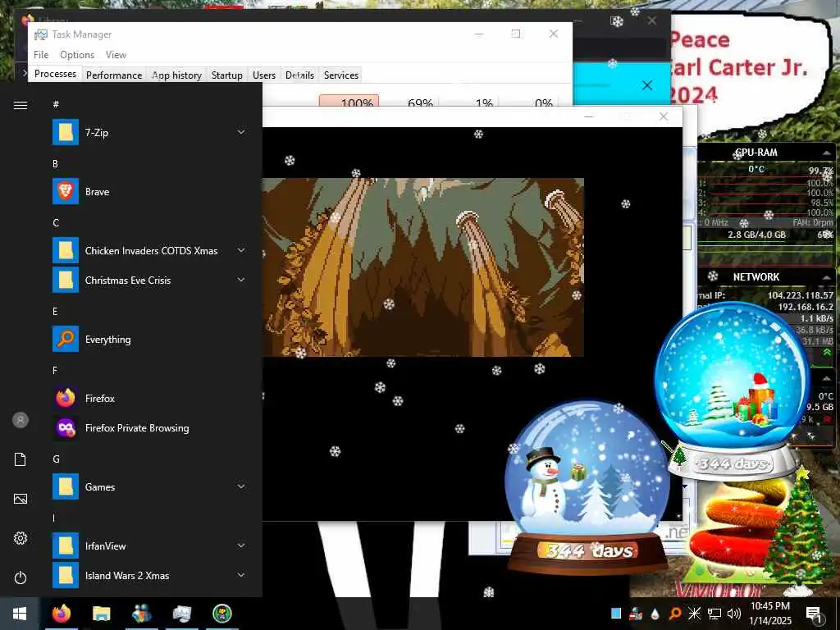Click the snowman snow globe countdown gadget
This screenshot has width=840, height=630.
588,487
